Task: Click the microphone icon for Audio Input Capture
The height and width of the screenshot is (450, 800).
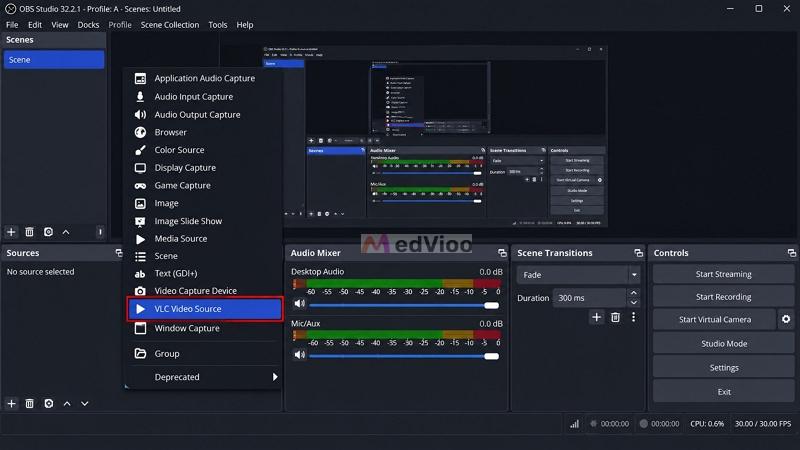Action: click(140, 96)
